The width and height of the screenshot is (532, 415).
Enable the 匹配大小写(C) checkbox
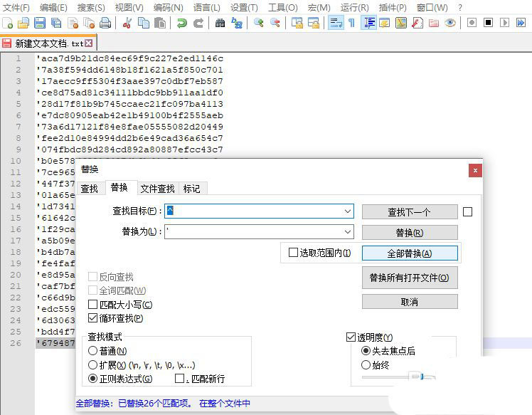coord(92,304)
